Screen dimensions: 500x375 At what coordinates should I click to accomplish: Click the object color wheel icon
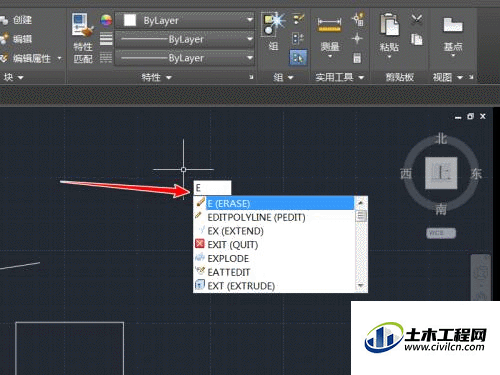(106, 20)
